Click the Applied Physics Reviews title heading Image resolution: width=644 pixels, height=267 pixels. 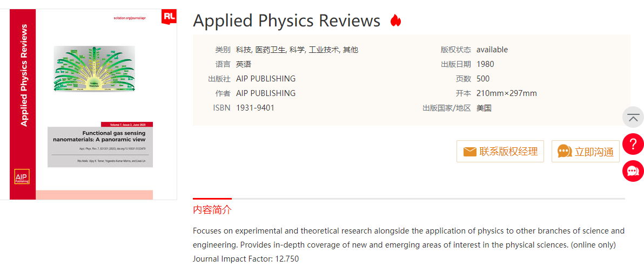287,20
